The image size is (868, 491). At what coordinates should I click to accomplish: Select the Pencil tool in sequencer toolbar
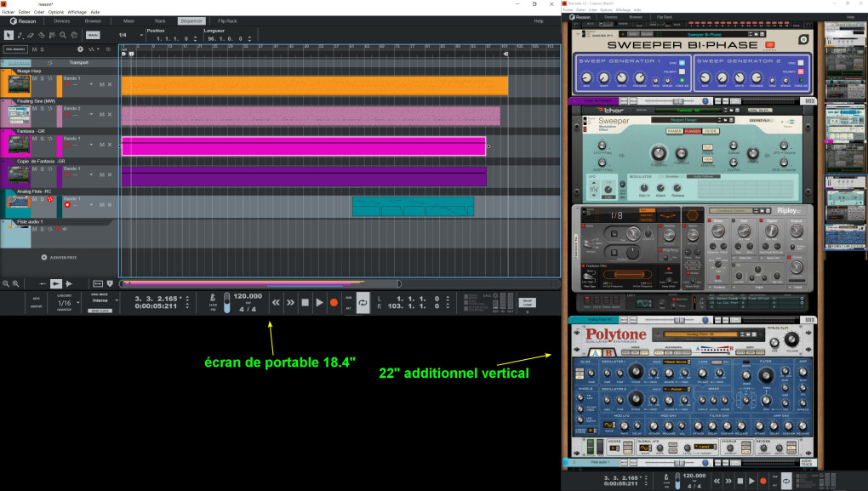[x=20, y=35]
